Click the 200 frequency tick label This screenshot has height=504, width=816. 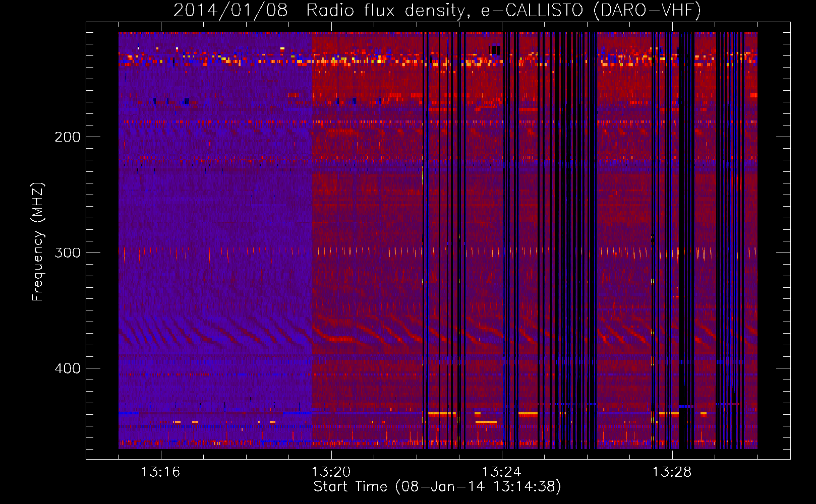click(x=68, y=137)
